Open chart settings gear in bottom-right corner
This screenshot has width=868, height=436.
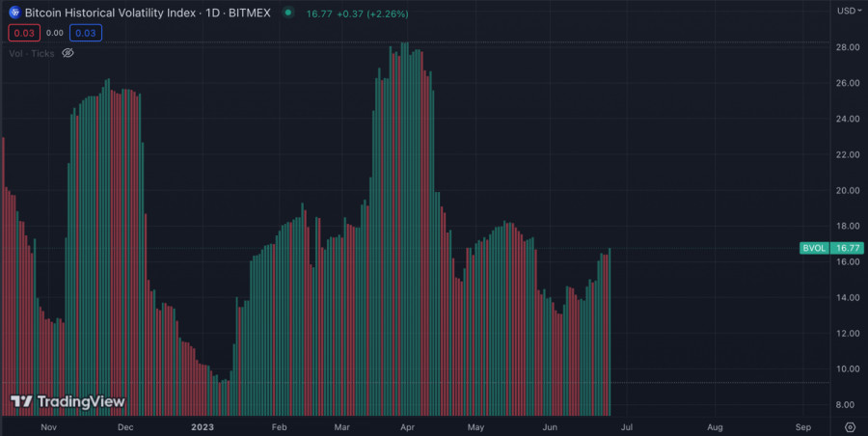850,425
